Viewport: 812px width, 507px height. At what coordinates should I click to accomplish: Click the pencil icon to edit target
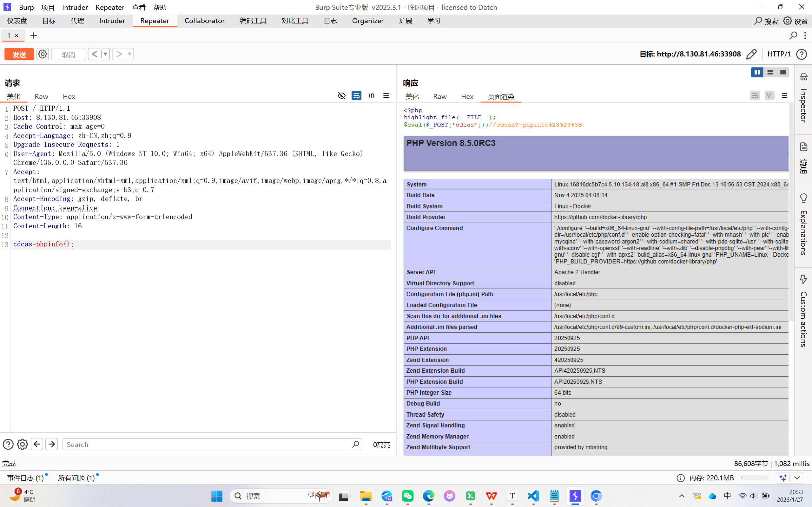(751, 54)
